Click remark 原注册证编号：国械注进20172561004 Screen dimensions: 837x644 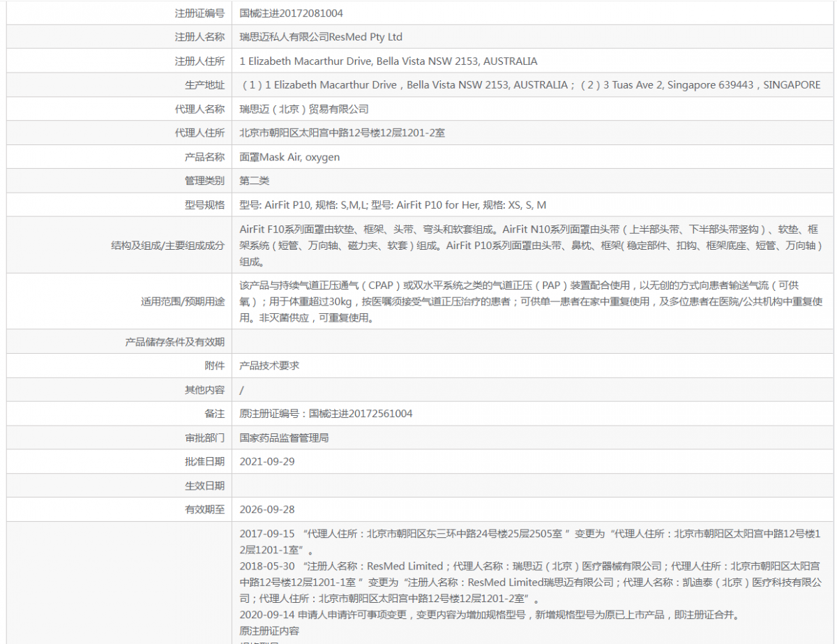326,414
